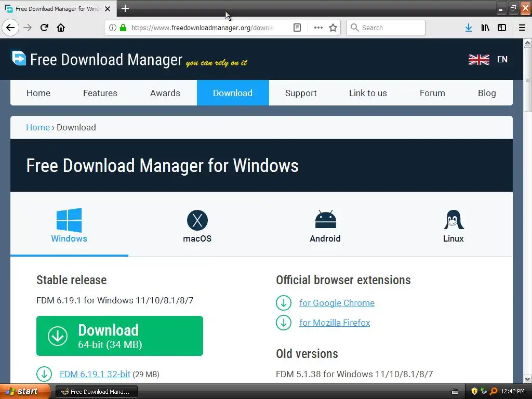Open the Blog navigation item

click(487, 93)
